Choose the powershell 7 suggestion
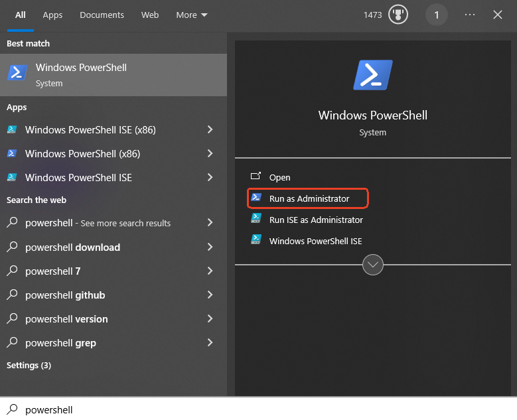Screen dimensions: 517x420 52,271
